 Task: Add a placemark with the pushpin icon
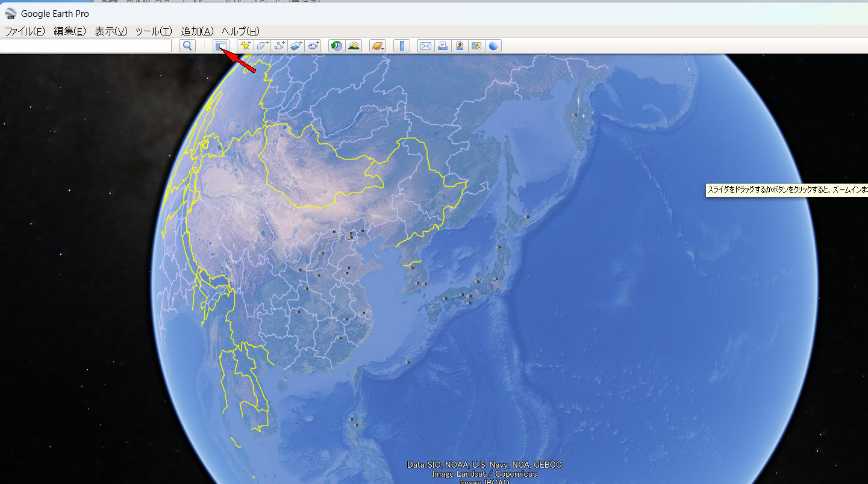tap(245, 46)
